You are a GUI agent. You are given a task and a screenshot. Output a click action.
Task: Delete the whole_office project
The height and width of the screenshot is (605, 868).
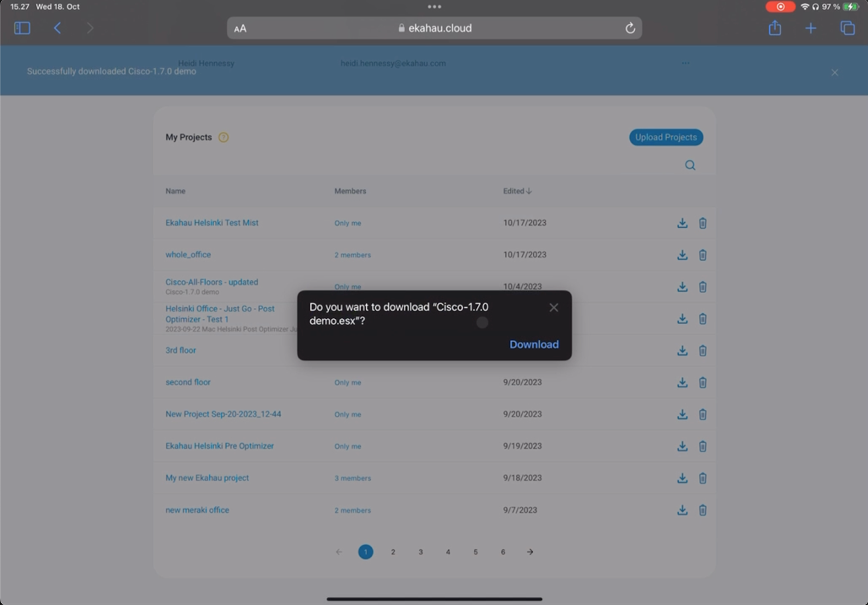703,255
